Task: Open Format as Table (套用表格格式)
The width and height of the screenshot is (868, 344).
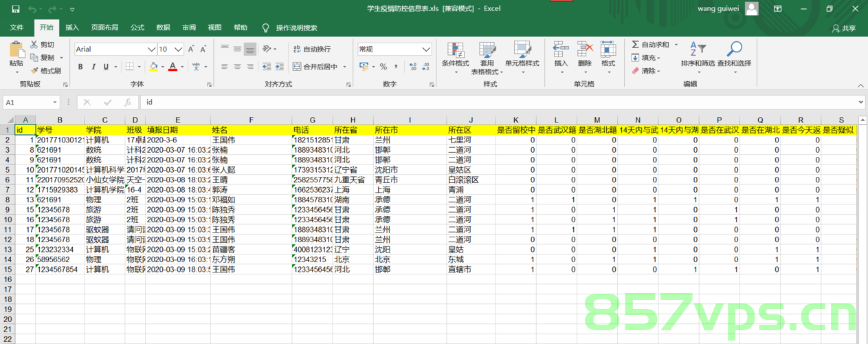Action: click(x=487, y=57)
